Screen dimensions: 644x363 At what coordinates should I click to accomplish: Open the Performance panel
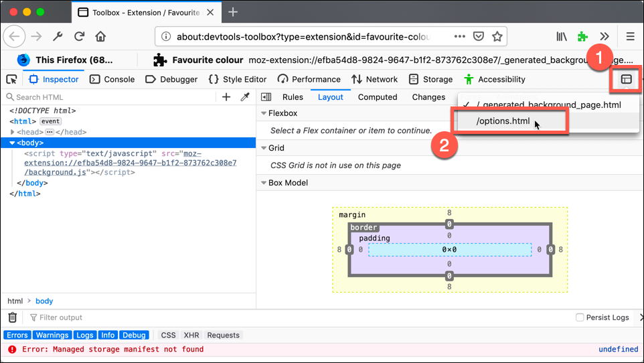[309, 79]
